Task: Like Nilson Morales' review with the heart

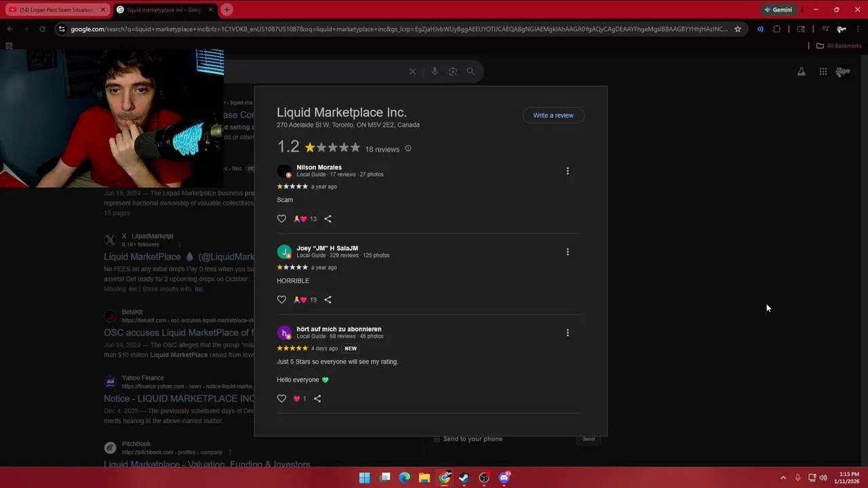Action: tap(281, 219)
